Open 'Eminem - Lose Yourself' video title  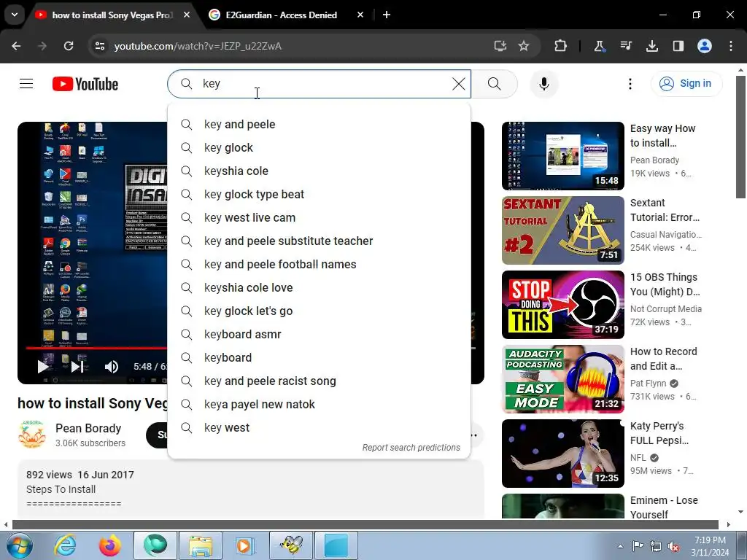[x=664, y=507]
